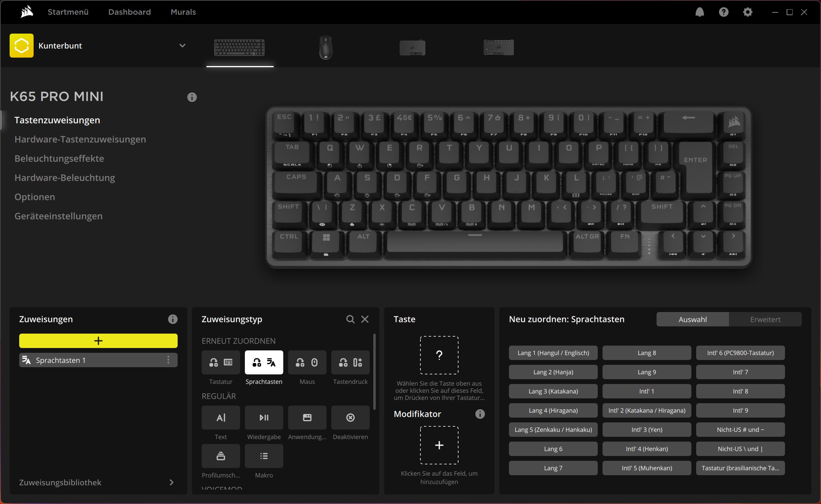Pick Lang 1 (Hangul / Englisch)
This screenshot has height=504, width=821.
coord(553,353)
